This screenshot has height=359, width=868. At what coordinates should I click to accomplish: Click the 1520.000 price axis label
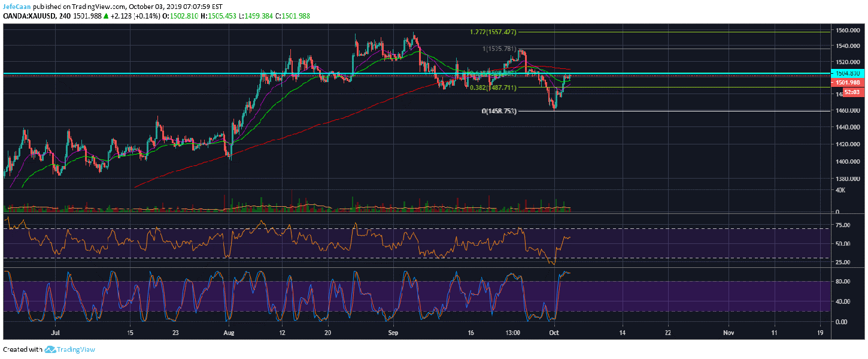(848, 62)
